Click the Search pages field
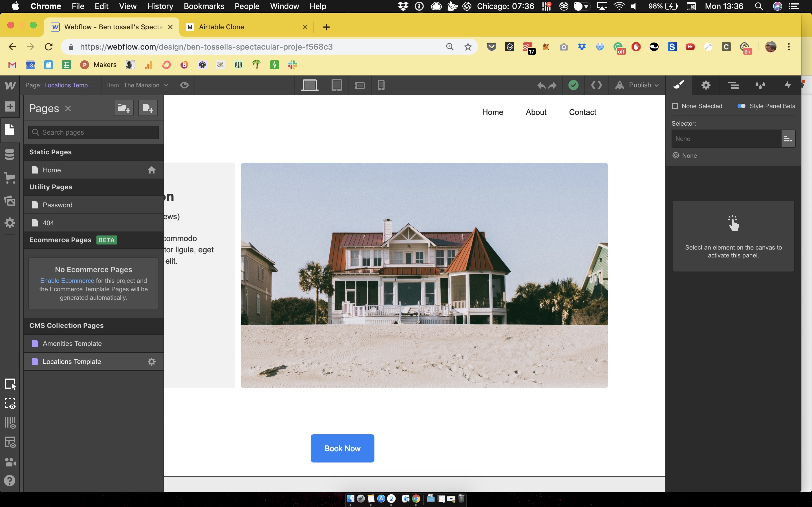812x507 pixels. pyautogui.click(x=94, y=132)
